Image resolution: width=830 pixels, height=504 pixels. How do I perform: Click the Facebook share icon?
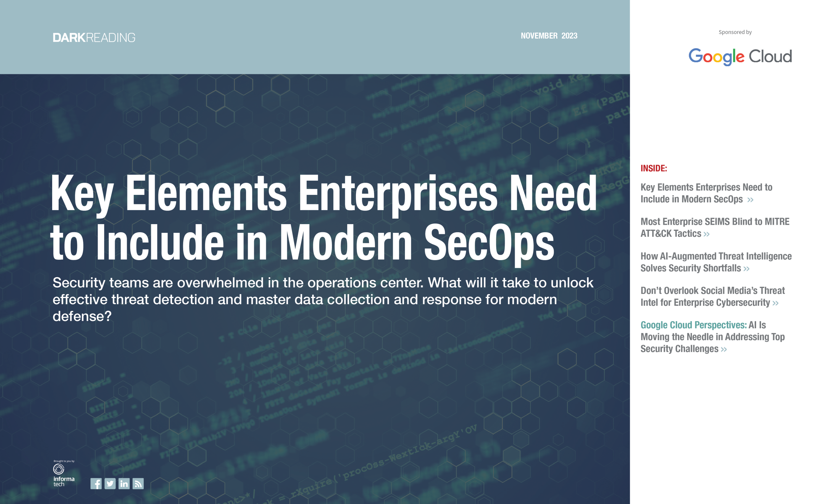pos(97,484)
